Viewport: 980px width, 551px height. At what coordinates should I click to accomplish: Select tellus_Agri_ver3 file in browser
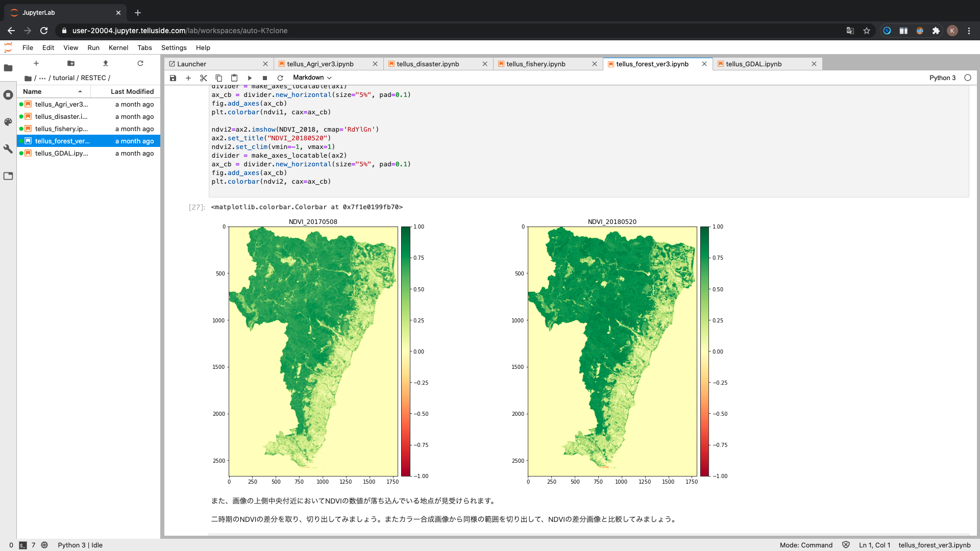tap(89, 104)
